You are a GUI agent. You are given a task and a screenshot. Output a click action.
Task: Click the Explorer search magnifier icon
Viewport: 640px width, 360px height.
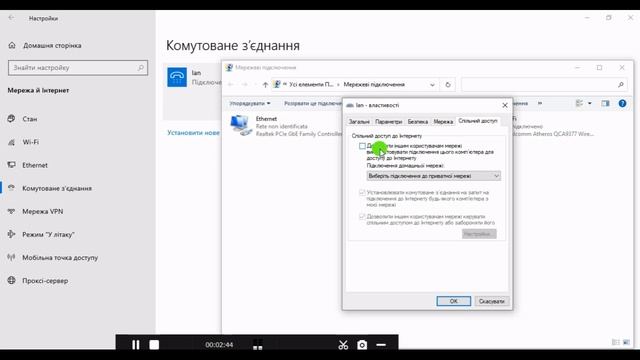[x=621, y=84]
